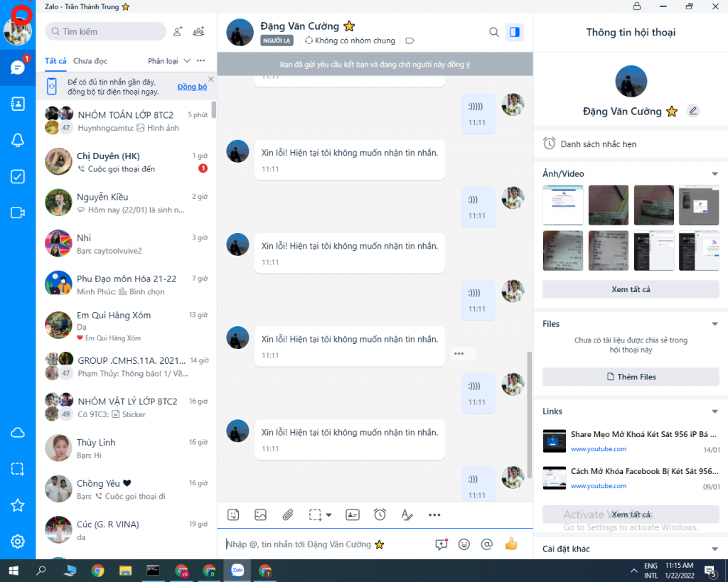Open starred items from the sidebar star
Screen dimensions: 728x582
tap(18, 505)
